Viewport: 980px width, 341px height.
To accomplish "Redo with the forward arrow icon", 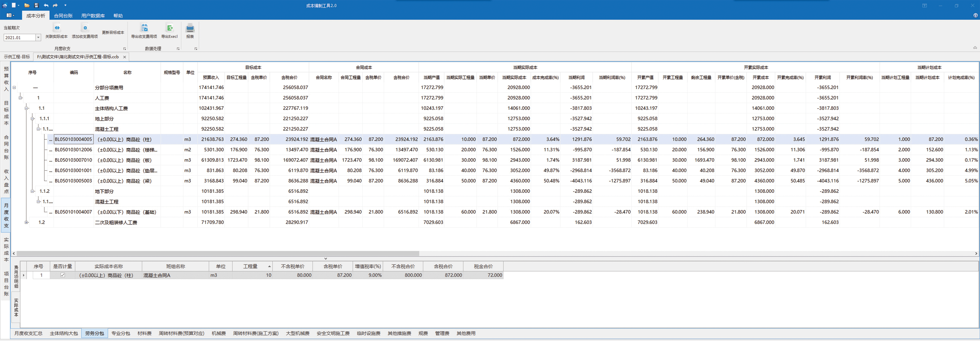I will [55, 5].
